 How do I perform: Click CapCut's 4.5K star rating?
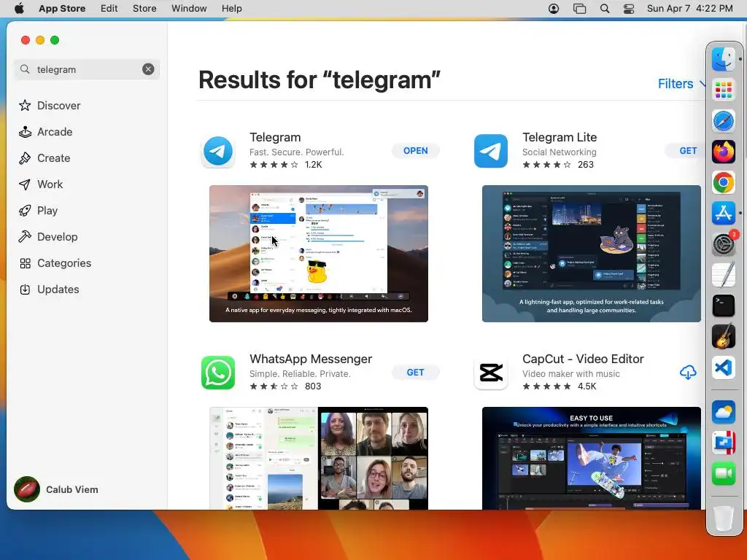pos(560,386)
